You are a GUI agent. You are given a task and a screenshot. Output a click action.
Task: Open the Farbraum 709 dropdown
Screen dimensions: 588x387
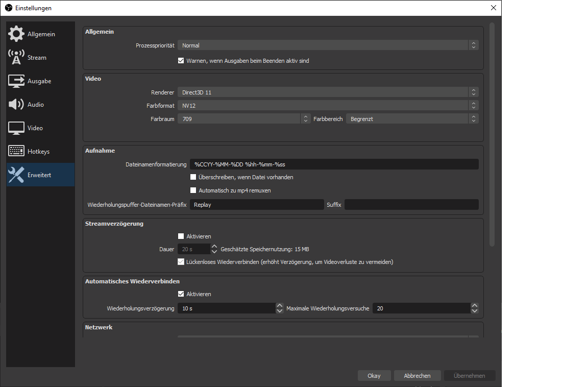pos(244,119)
